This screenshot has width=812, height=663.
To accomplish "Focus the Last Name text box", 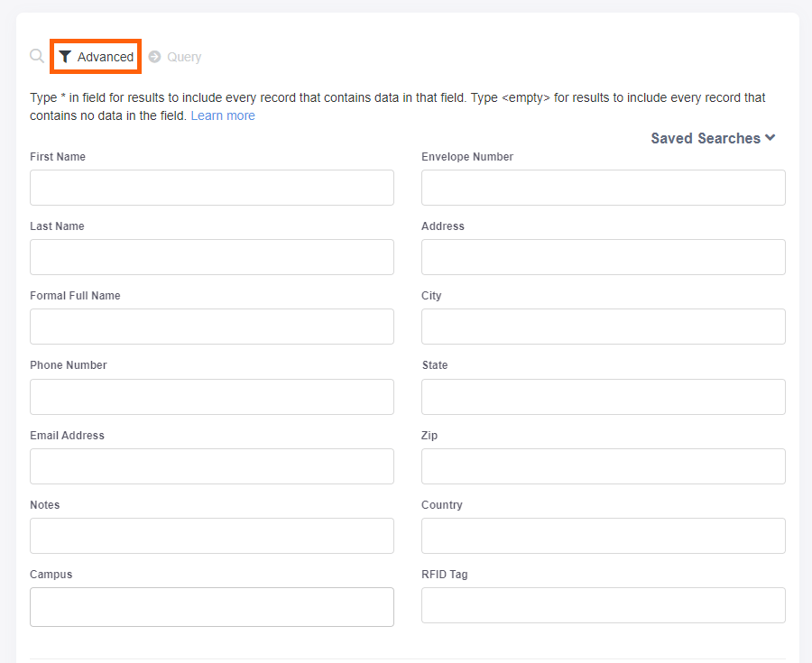I will point(212,257).
